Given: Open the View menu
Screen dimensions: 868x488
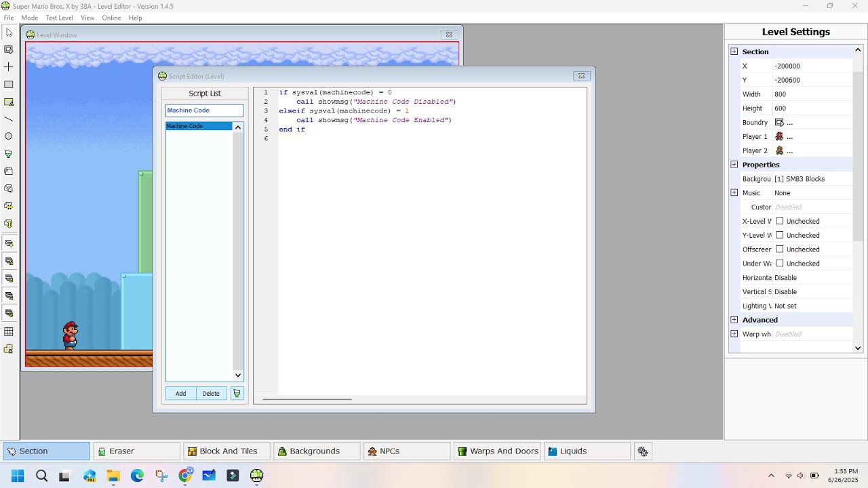Looking at the screenshot, I should tap(87, 18).
